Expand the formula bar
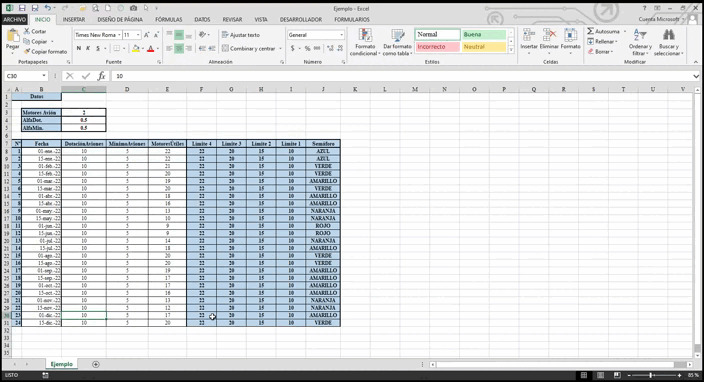This screenshot has width=704, height=382. pyautogui.click(x=696, y=76)
